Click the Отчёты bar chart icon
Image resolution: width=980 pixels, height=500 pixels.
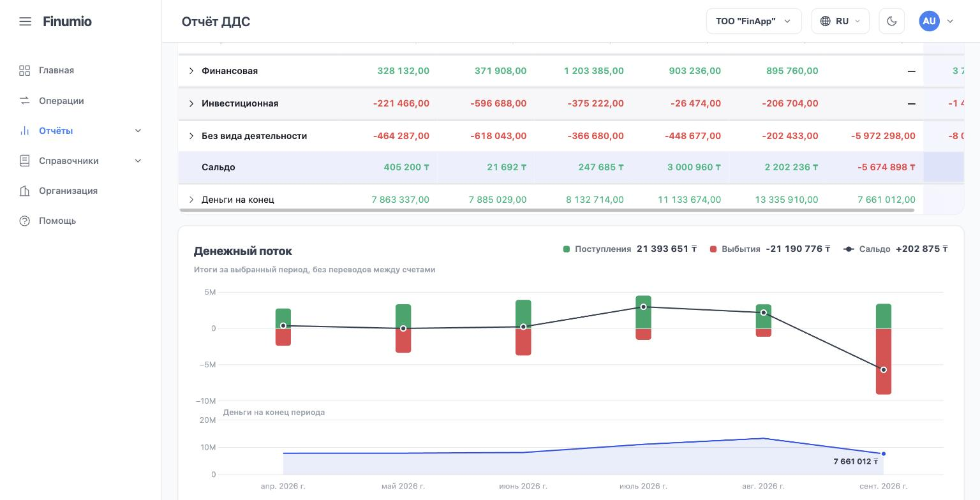(25, 131)
